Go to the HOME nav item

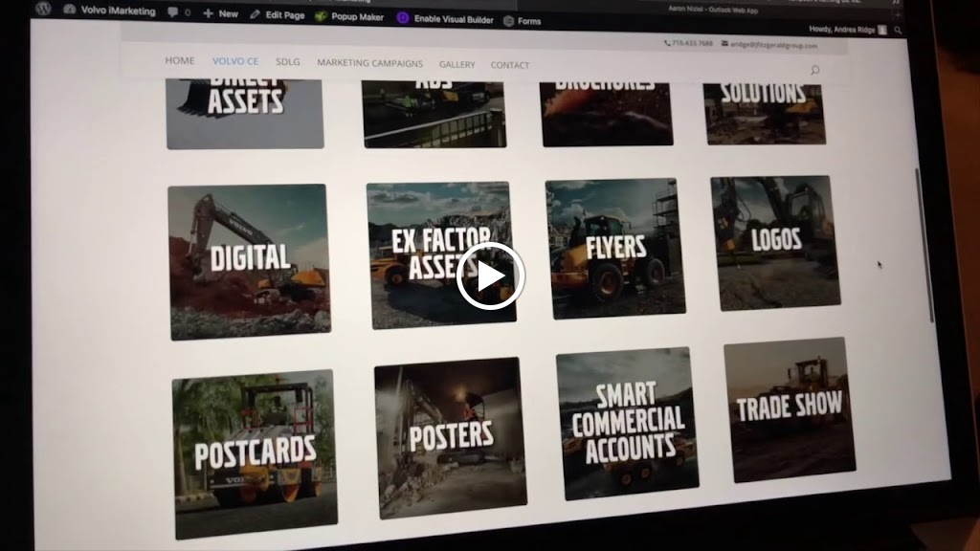coord(179,60)
